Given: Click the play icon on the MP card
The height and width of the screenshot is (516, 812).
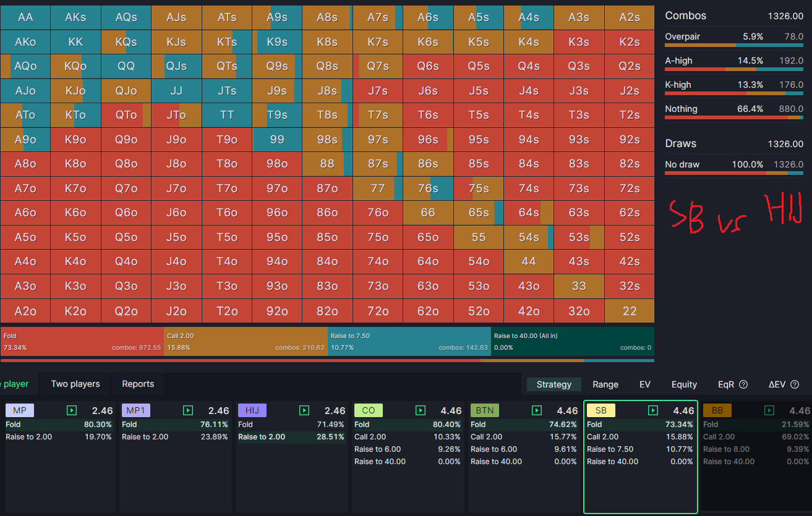Looking at the screenshot, I should coord(72,410).
